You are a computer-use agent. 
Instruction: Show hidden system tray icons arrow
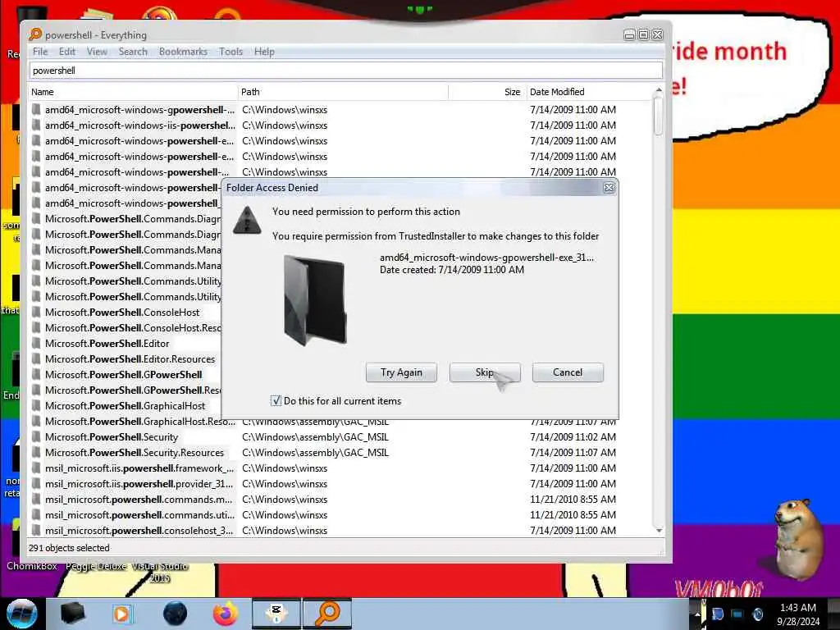tap(697, 614)
